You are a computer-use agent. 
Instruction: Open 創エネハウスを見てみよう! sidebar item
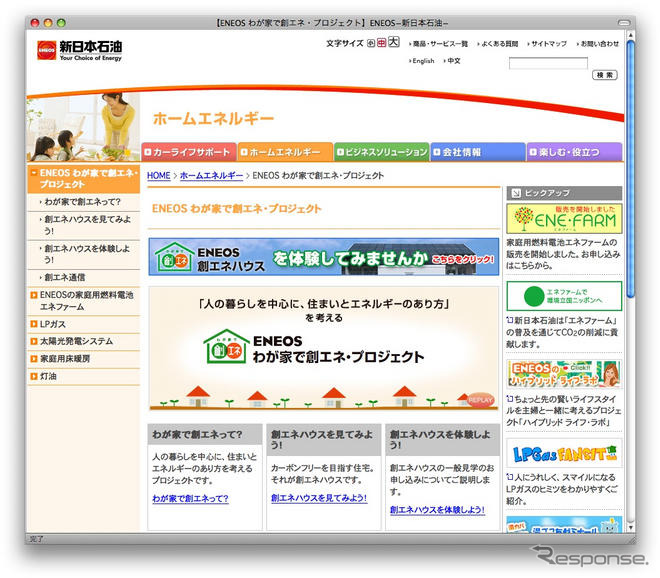point(83,225)
